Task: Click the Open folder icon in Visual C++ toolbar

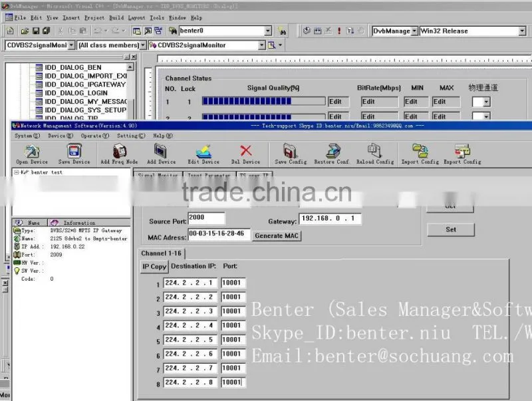Action: point(25,31)
